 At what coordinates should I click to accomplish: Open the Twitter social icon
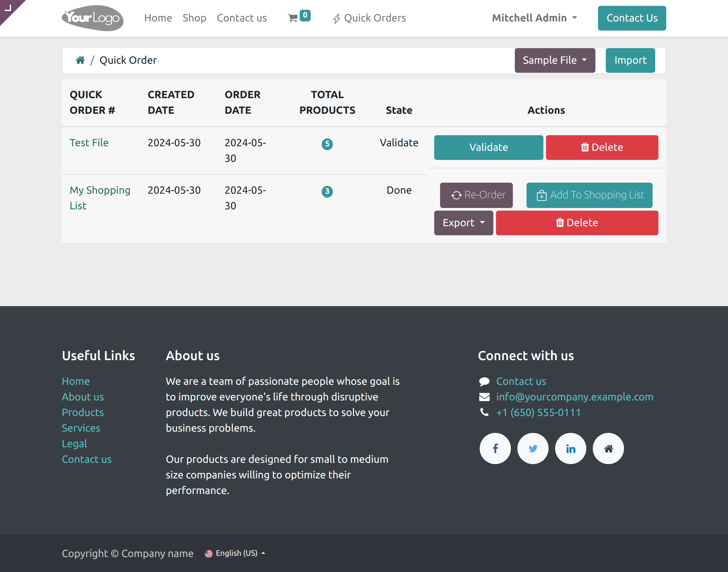(533, 448)
